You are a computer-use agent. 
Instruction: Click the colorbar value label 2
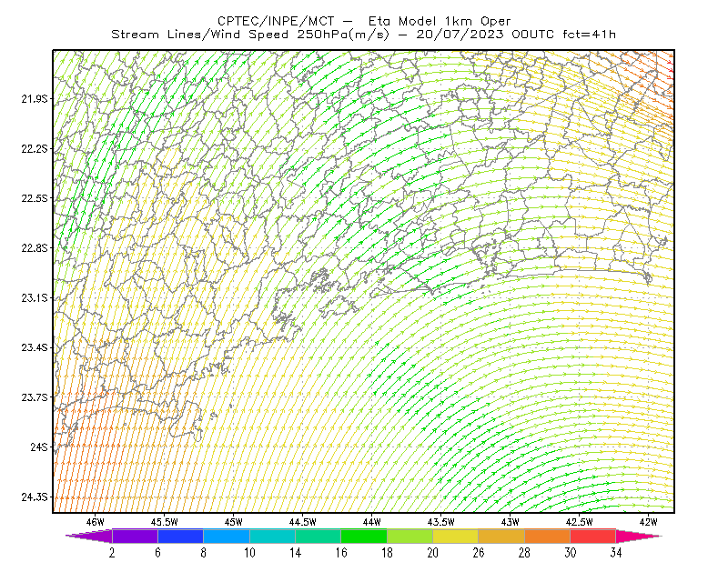click(112, 553)
